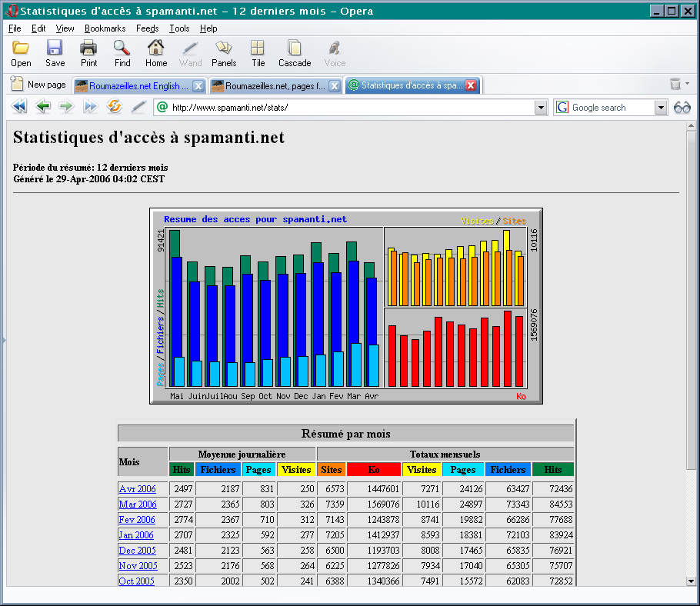Open the Tools menu
Viewport: 700px width, 606px height.
pyautogui.click(x=179, y=28)
